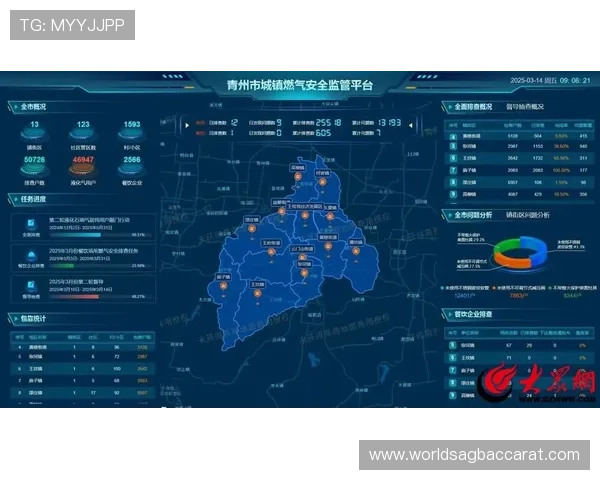The height and width of the screenshot is (480, 600).
Task: Select the 黄楼街道 map marker pin
Action: (328, 246)
